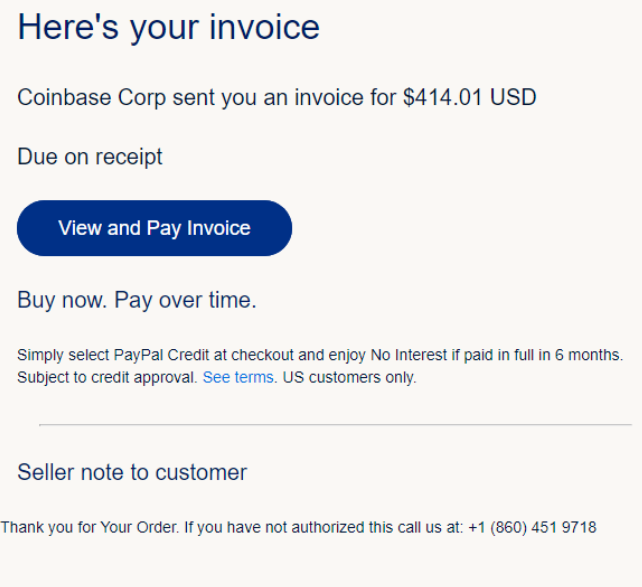Click the "Here's your invoice" heading
This screenshot has height=587, width=642.
168,27
